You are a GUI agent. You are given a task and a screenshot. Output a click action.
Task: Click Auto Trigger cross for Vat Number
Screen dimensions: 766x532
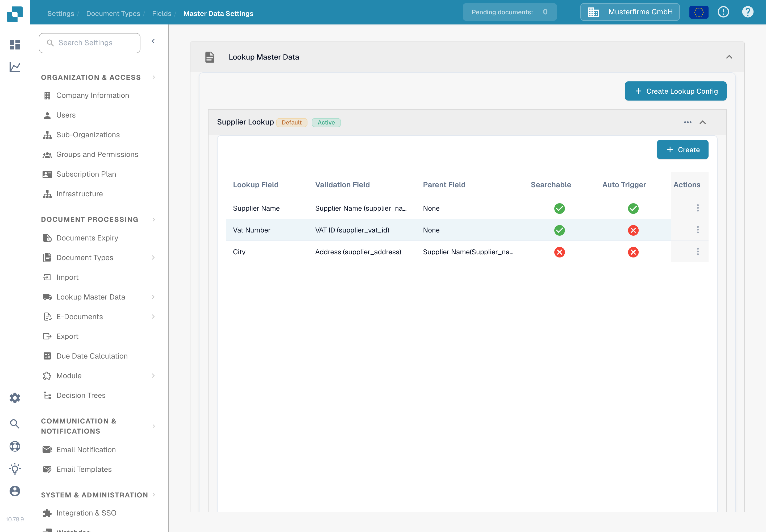[633, 230]
